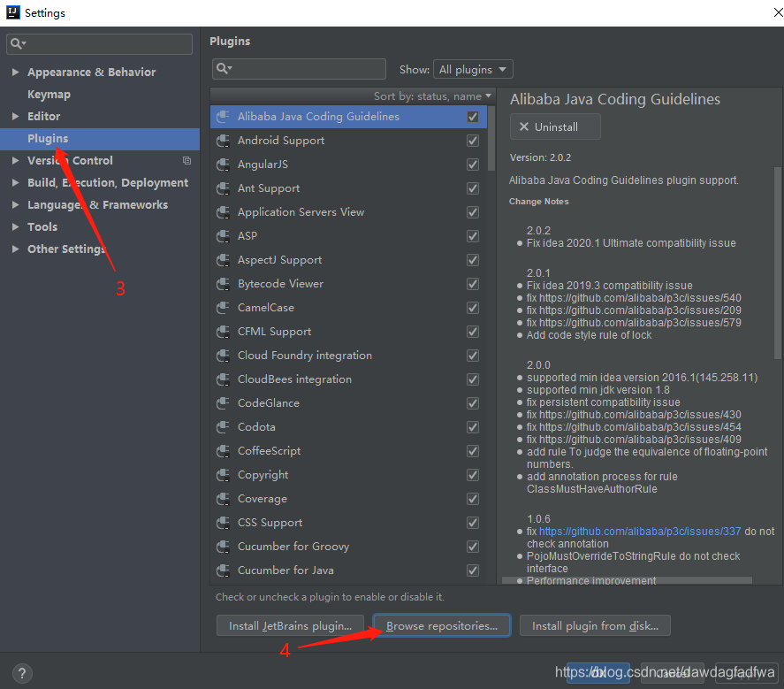Uncheck the CamelCase plugin checkbox
The image size is (784, 689).
pyautogui.click(x=473, y=308)
